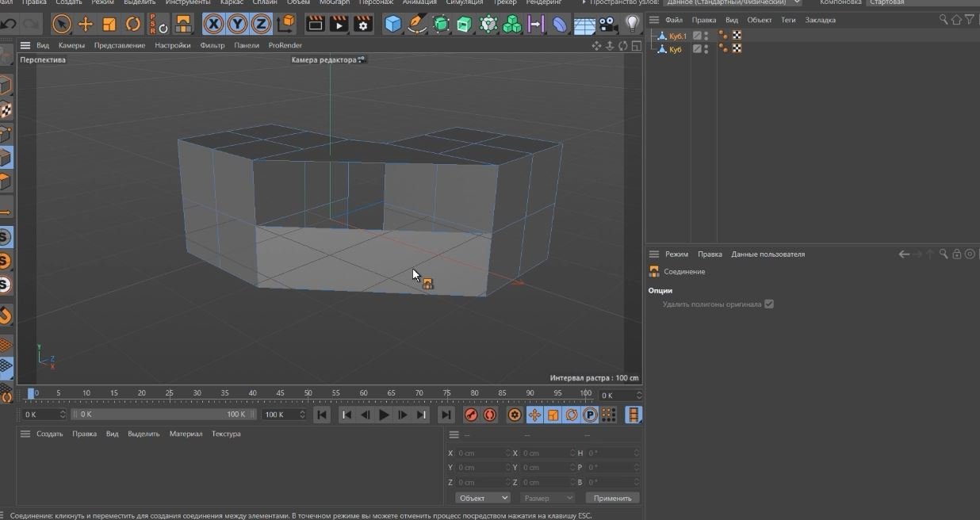Click the Undo arrow icon
This screenshot has width=980, height=520.
8,25
